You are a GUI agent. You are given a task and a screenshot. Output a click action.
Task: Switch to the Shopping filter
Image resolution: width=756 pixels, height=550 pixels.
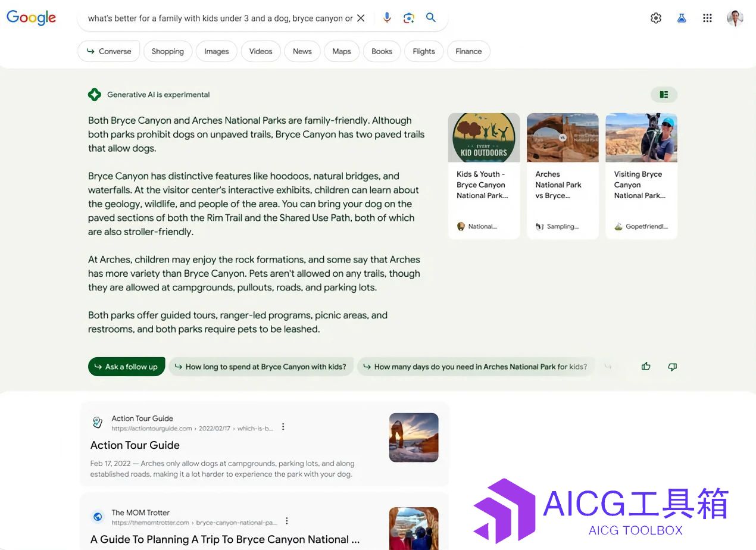[x=168, y=51]
